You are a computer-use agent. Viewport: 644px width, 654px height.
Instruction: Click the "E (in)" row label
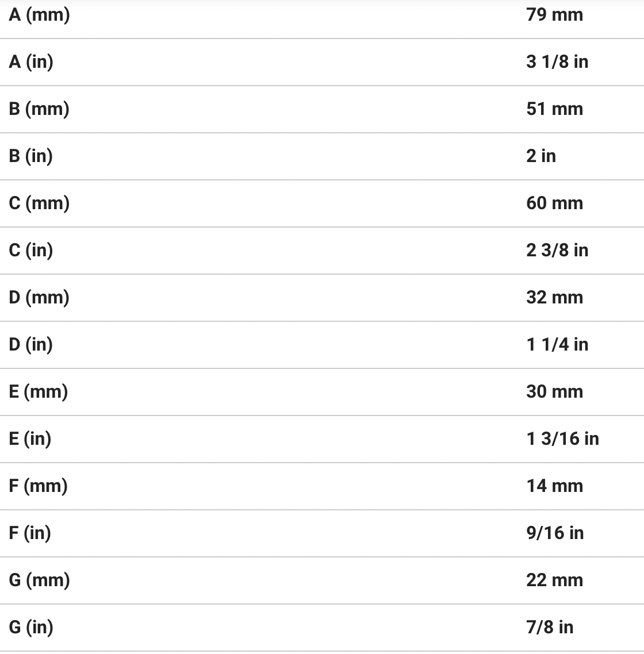[30, 438]
